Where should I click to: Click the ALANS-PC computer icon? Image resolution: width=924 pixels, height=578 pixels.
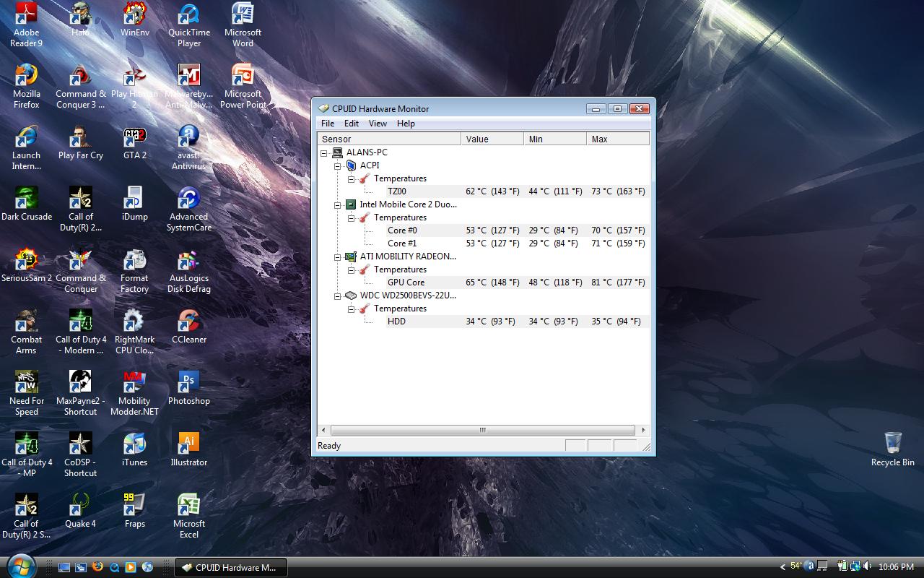point(337,152)
